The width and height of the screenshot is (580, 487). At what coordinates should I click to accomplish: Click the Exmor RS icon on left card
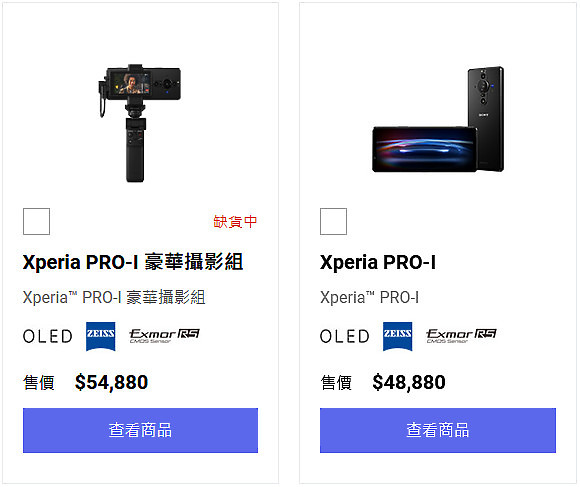[164, 336]
